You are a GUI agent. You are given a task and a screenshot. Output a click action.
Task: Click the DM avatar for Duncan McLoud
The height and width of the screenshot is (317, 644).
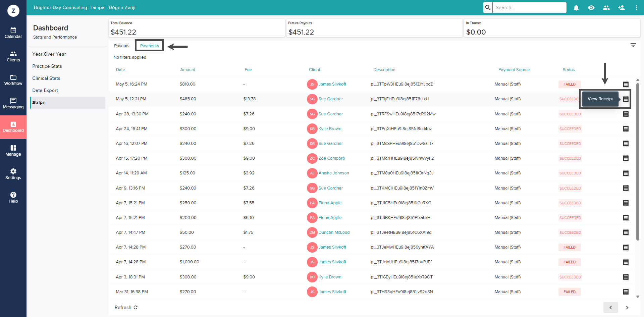312,232
